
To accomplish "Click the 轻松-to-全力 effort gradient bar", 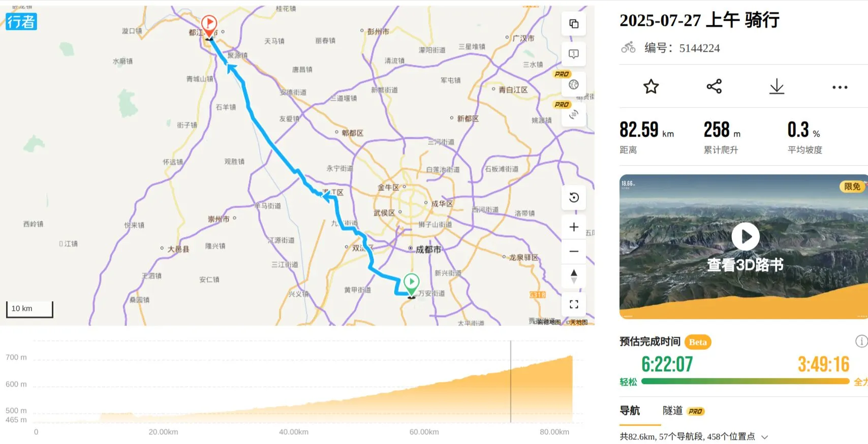I will [745, 381].
